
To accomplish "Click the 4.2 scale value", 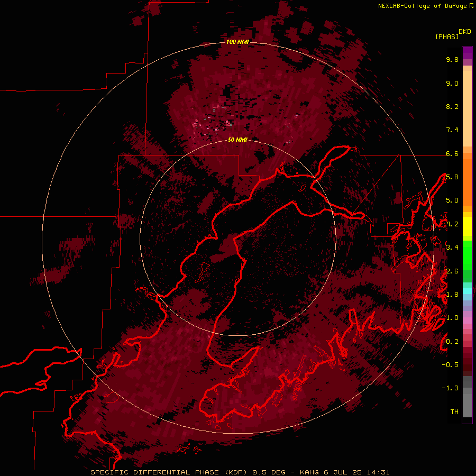I will tap(452, 224).
